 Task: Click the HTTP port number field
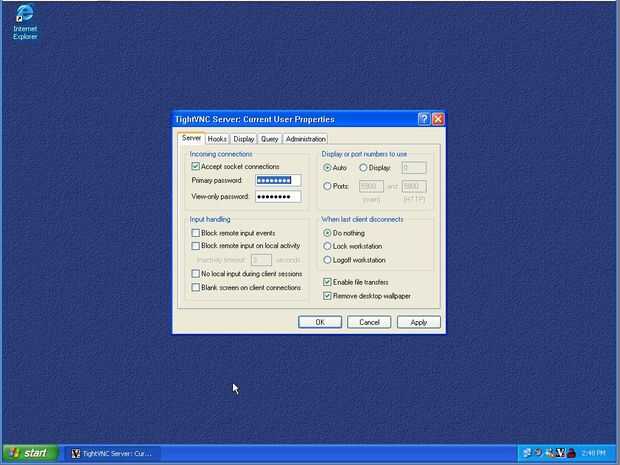[414, 186]
